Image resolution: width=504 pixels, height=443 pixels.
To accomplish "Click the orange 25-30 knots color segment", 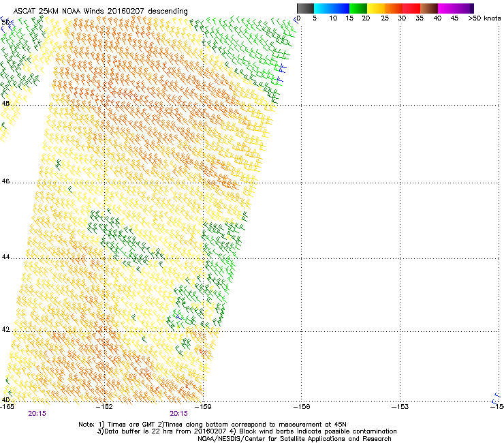I will click(394, 8).
